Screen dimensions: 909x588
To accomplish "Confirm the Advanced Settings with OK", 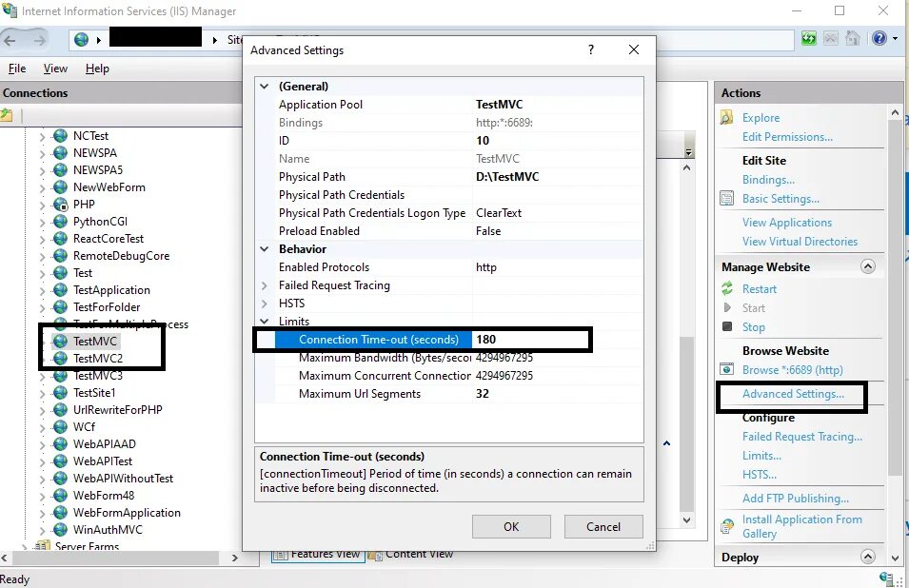I will point(511,526).
